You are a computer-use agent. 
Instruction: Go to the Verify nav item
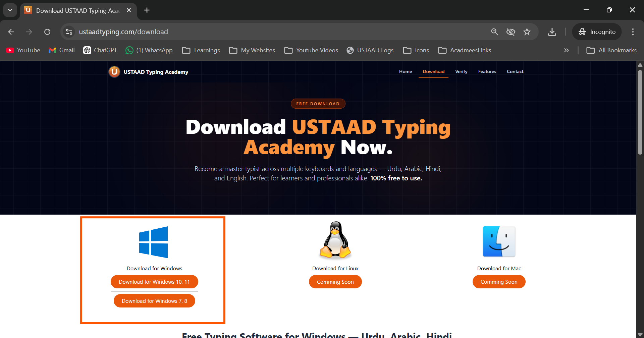pyautogui.click(x=461, y=71)
